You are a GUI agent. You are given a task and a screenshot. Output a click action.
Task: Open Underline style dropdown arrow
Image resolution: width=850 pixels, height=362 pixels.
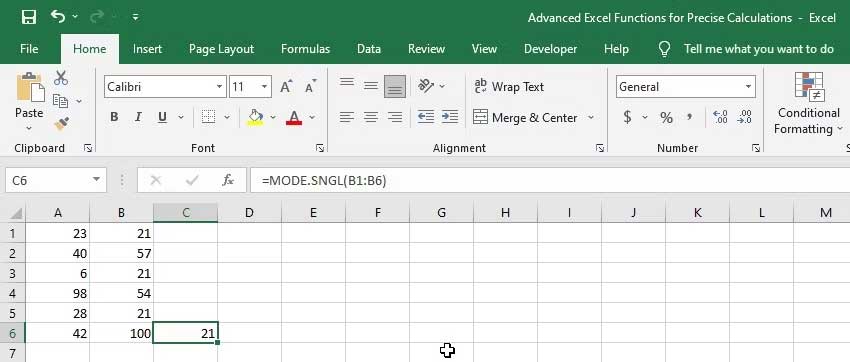181,117
